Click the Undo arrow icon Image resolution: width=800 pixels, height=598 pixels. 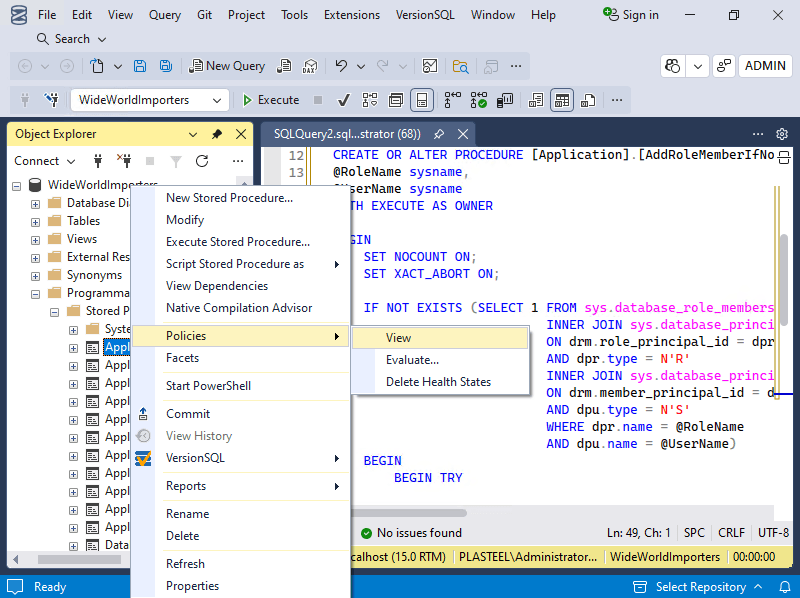pyautogui.click(x=341, y=66)
